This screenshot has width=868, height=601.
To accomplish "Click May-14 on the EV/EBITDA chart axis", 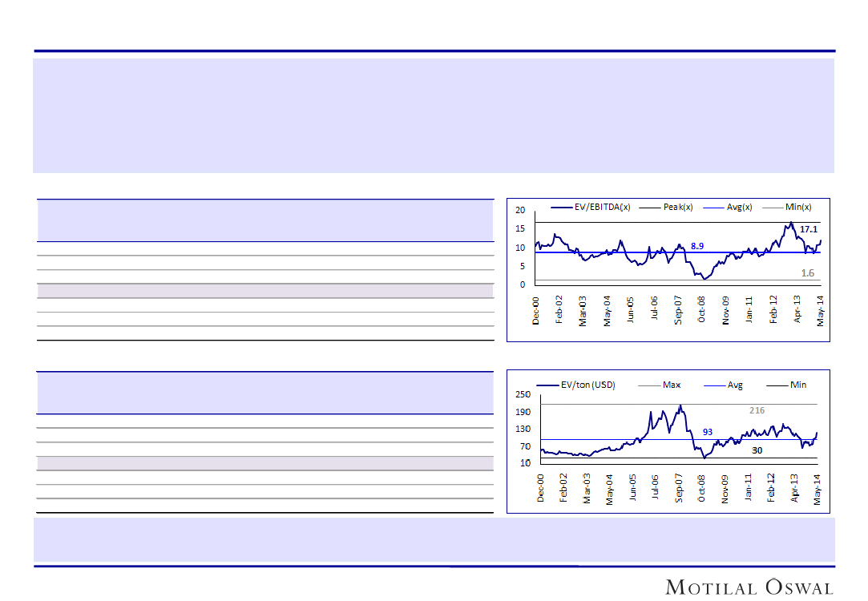I will pos(820,310).
